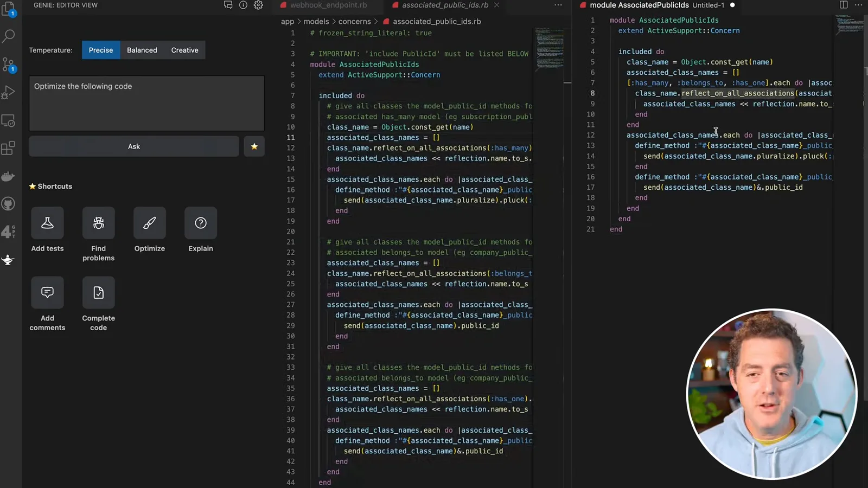The width and height of the screenshot is (868, 488).
Task: Expand the models breadcrumb
Action: 316,22
